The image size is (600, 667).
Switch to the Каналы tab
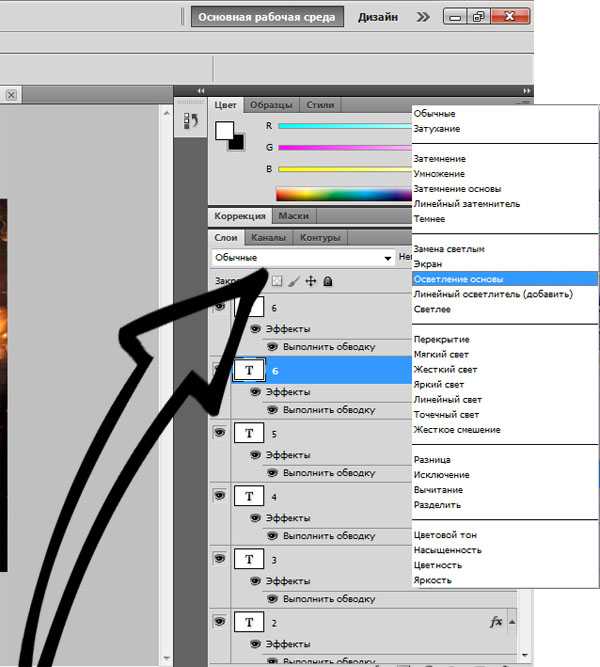point(269,238)
